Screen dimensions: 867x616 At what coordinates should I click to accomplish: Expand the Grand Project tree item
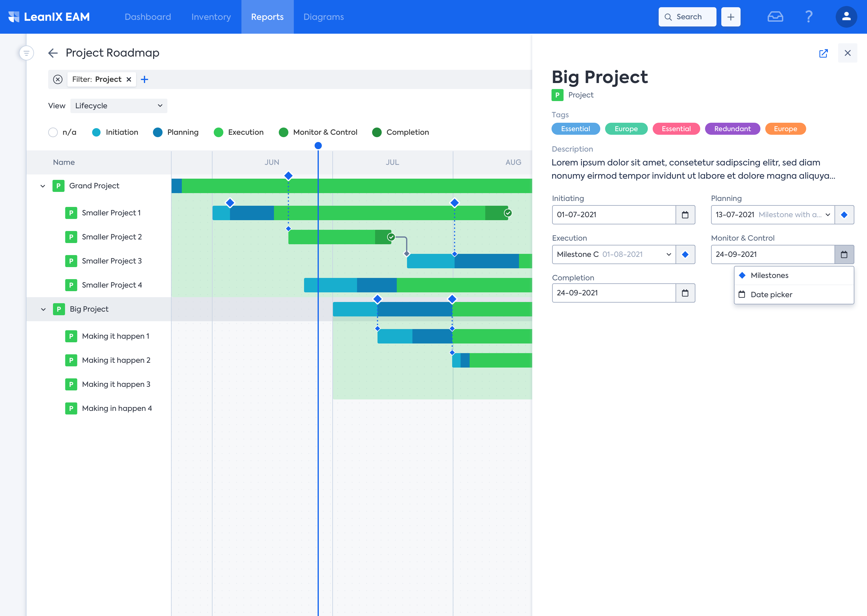pyautogui.click(x=43, y=185)
